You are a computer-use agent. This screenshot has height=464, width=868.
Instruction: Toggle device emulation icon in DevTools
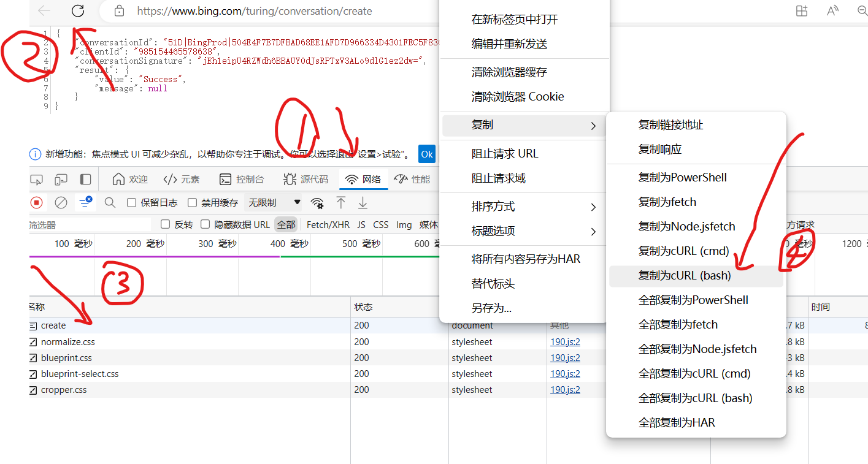pyautogui.click(x=61, y=180)
